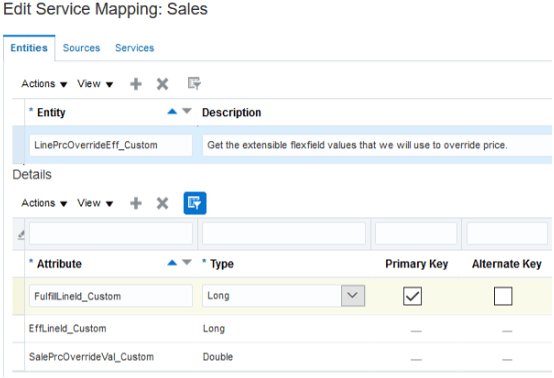Toggle Query By Example icon in the Entities toolbar
Viewport: 554px width, 378px height.
194,83
